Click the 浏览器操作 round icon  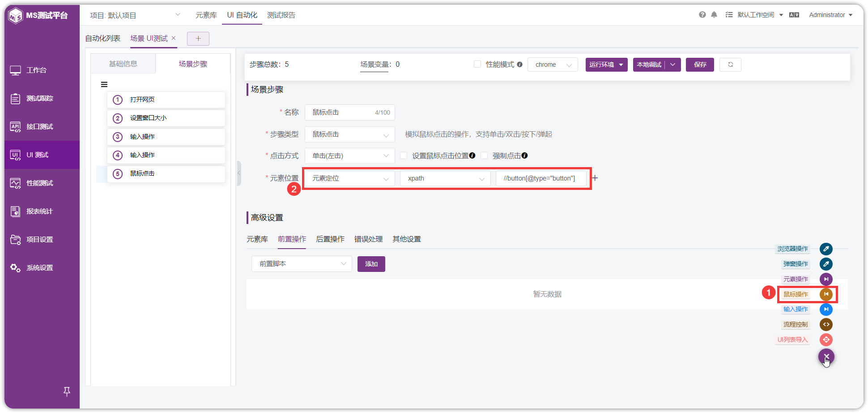pyautogui.click(x=826, y=249)
